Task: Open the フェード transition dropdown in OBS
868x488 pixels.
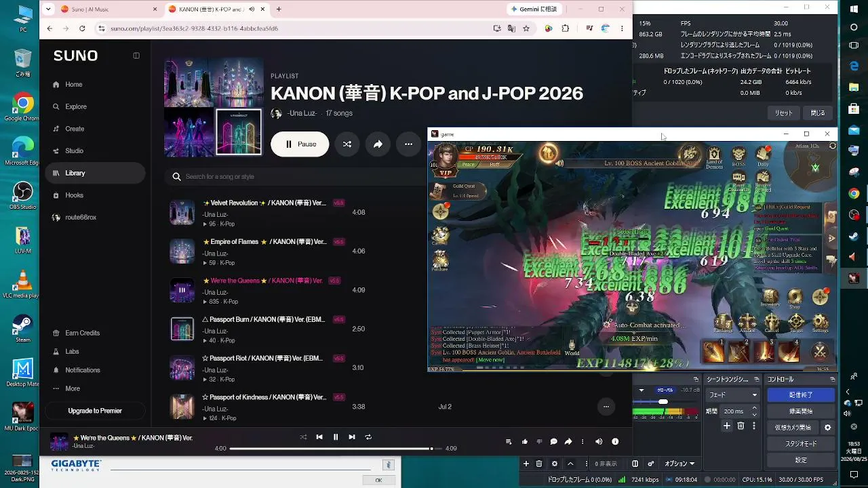Action: (x=732, y=395)
